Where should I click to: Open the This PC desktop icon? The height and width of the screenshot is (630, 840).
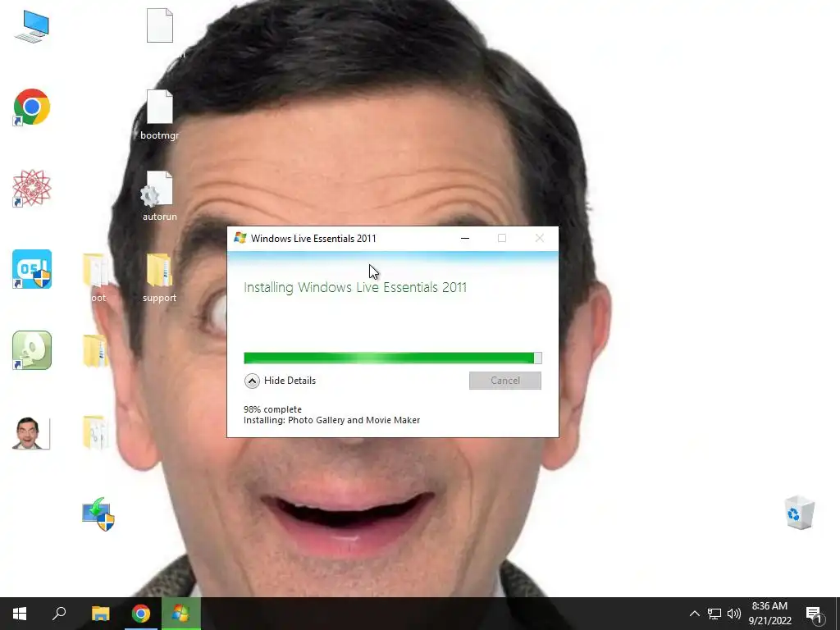32,27
